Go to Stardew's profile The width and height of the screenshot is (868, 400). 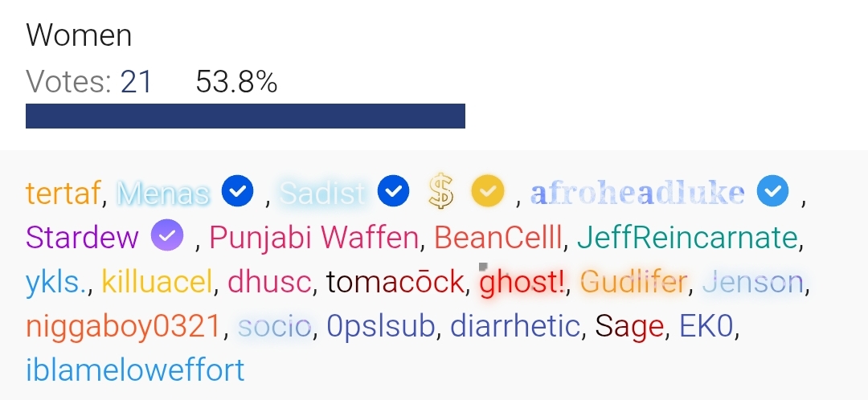pyautogui.click(x=82, y=237)
